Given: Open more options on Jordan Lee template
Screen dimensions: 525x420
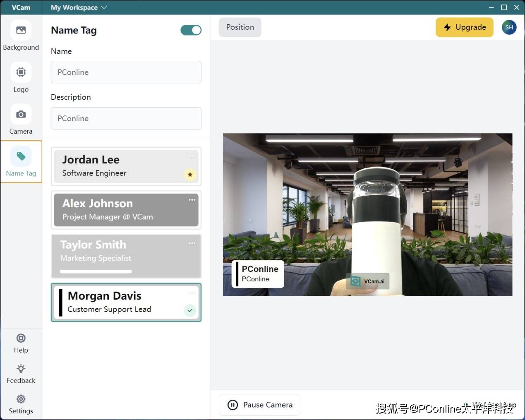Looking at the screenshot, I should [192, 156].
